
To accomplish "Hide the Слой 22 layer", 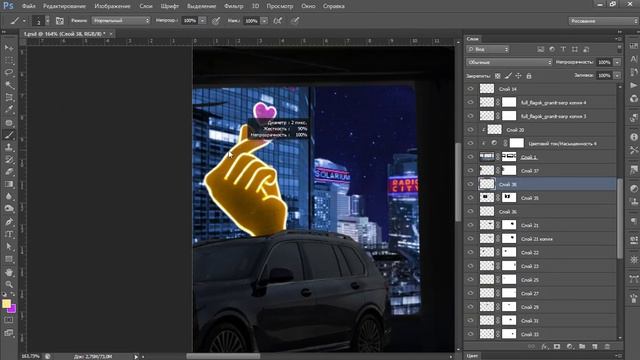I will click(470, 253).
